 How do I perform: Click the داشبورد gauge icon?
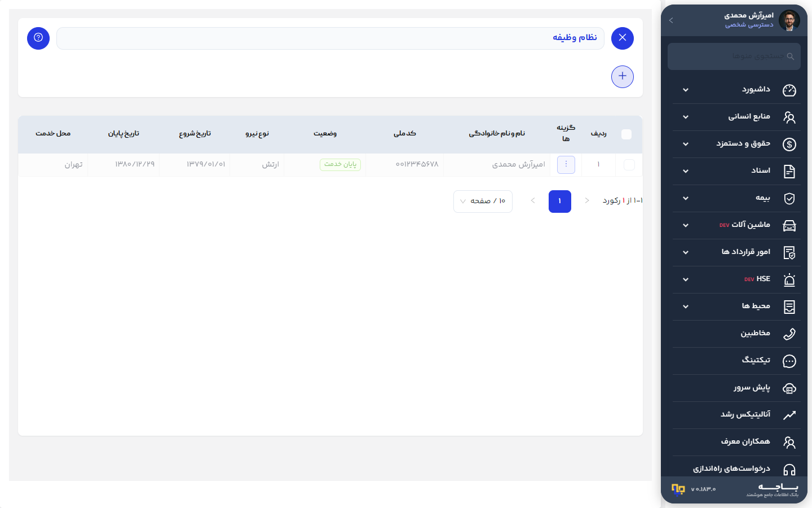(x=789, y=90)
